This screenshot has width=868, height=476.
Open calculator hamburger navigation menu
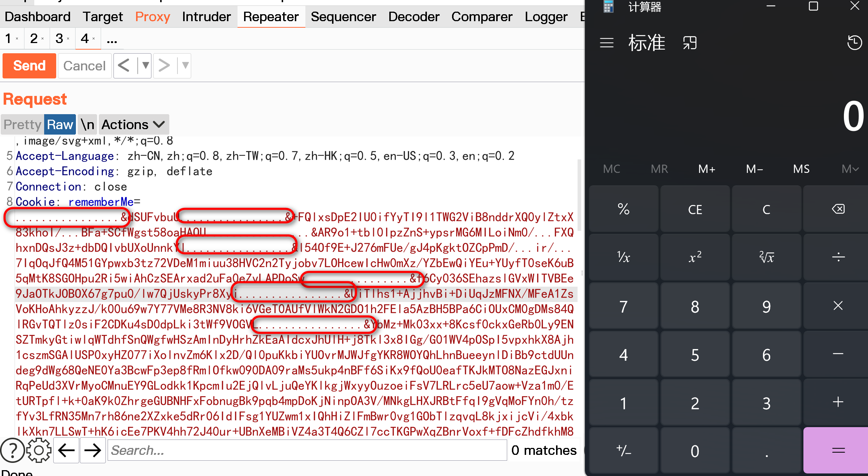(x=607, y=43)
